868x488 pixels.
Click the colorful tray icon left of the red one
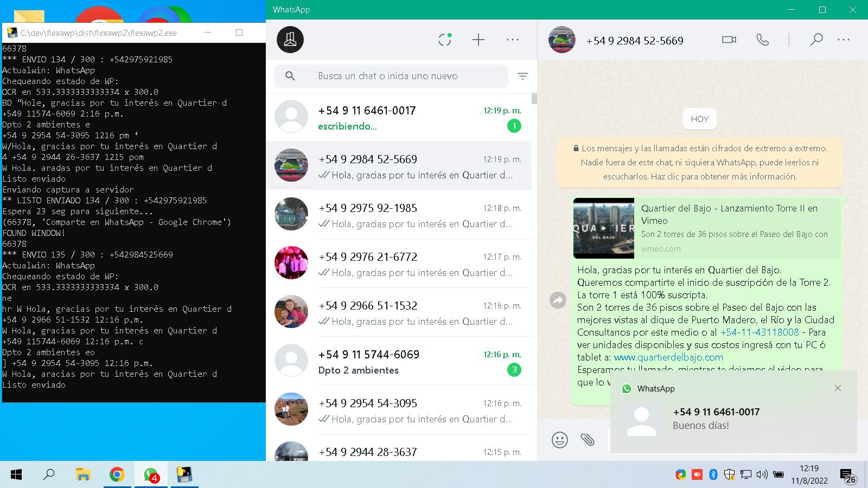coord(680,475)
